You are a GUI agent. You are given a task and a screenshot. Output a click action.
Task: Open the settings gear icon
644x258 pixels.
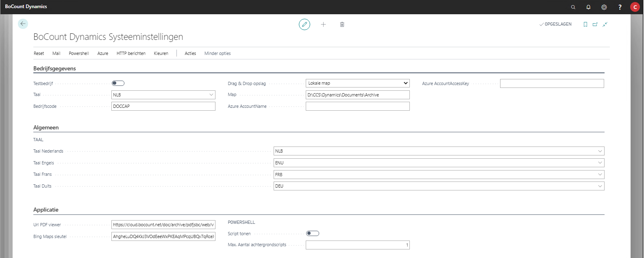coord(604,7)
